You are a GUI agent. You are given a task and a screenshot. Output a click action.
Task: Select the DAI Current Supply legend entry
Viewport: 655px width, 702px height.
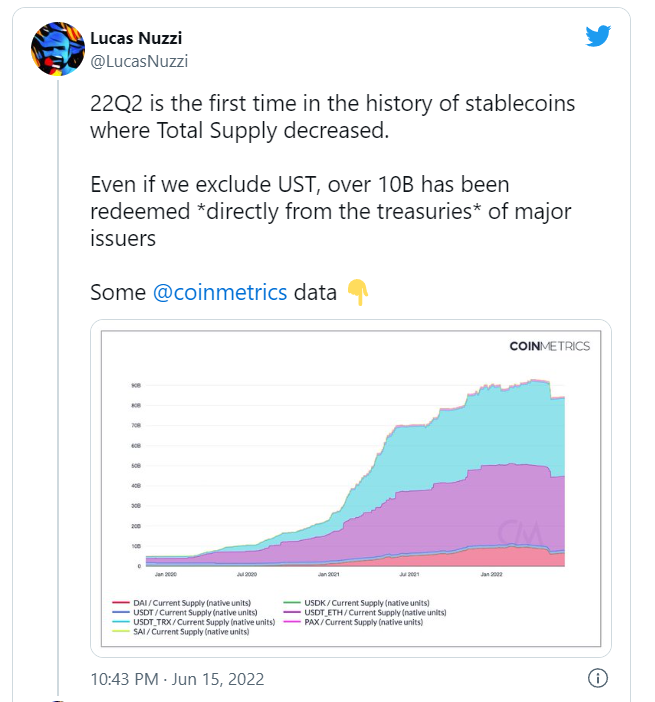tap(181, 603)
